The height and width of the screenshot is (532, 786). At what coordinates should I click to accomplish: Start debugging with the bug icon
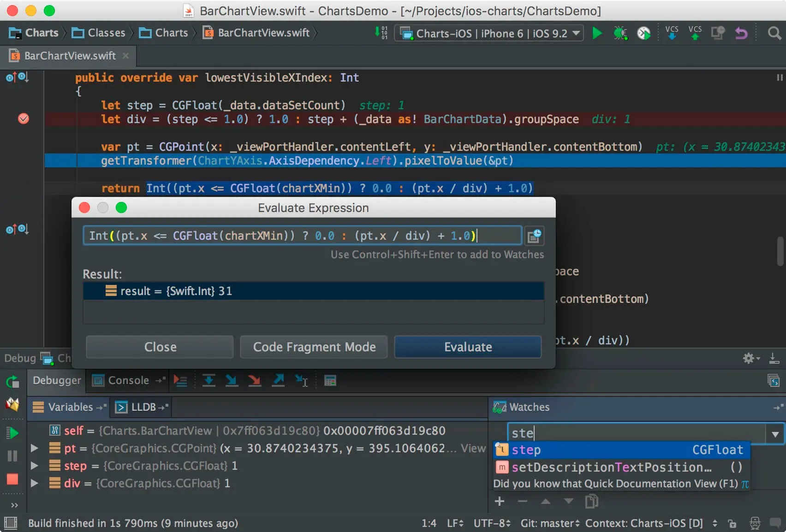coord(620,33)
